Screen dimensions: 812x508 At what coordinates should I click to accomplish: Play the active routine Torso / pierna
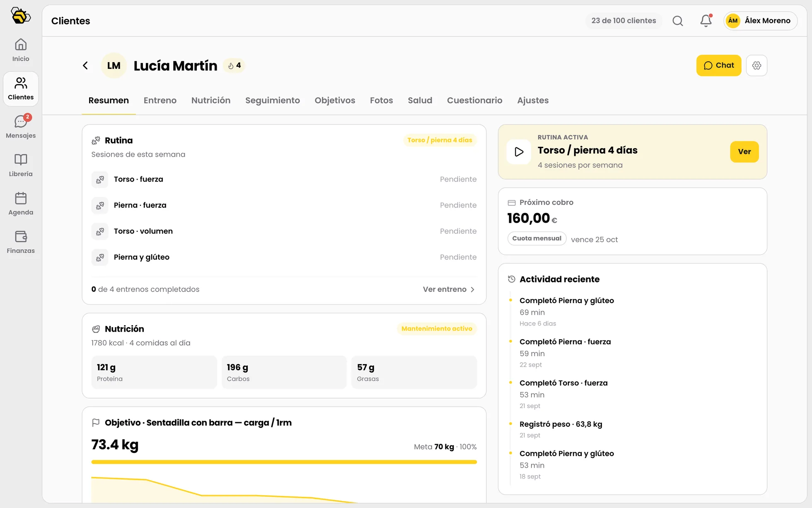[x=519, y=152]
